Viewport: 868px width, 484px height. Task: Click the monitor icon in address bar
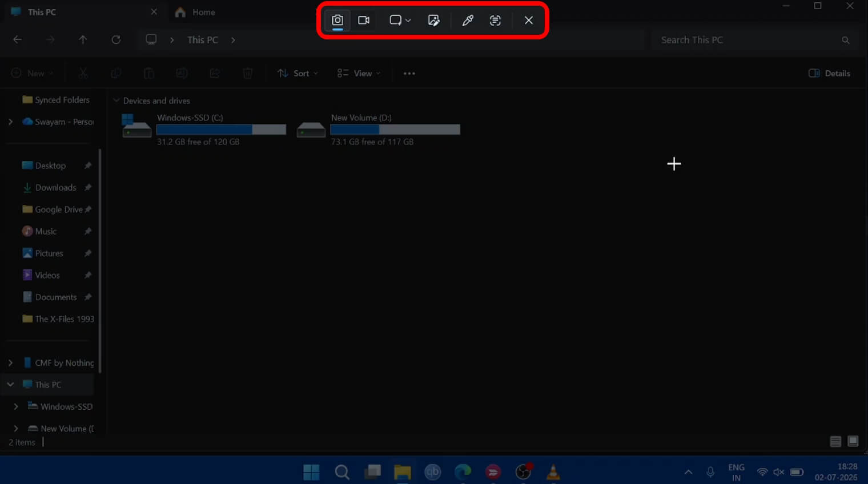151,39
